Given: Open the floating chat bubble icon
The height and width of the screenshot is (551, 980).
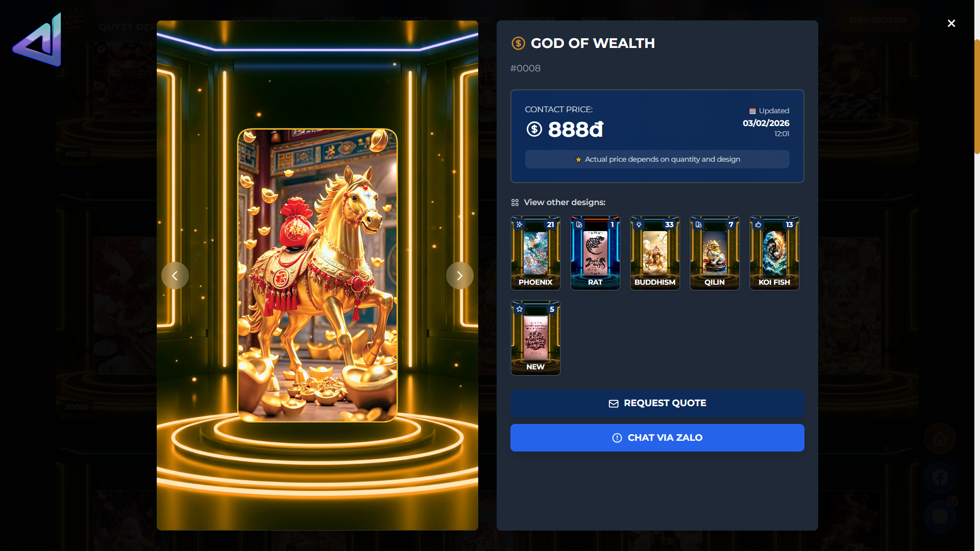Looking at the screenshot, I should [x=940, y=516].
